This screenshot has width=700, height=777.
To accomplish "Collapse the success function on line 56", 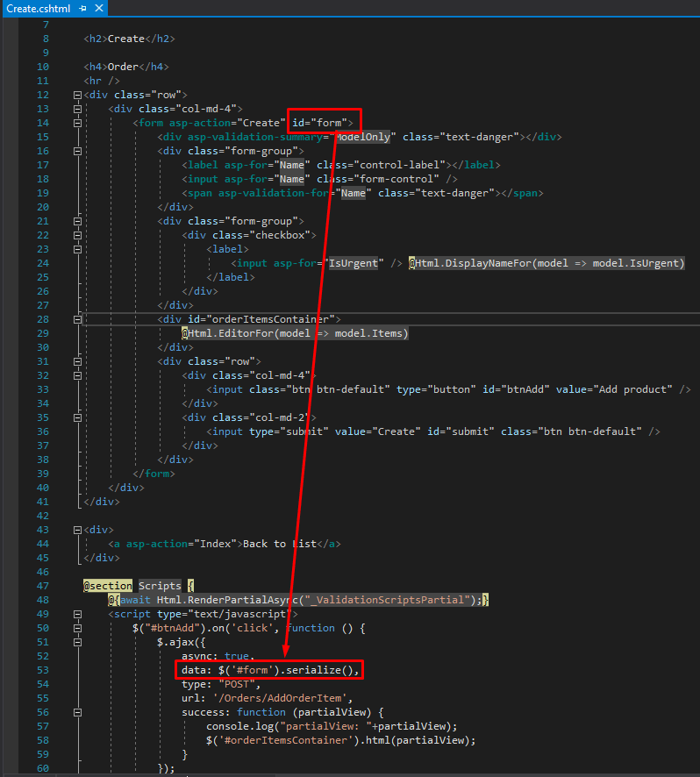I will pos(77,713).
